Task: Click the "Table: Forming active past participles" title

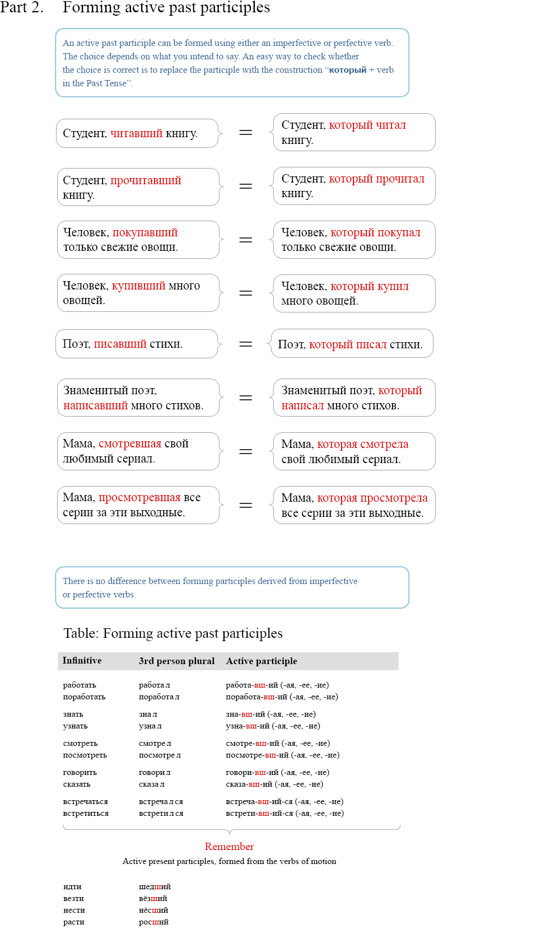Action: click(x=173, y=633)
